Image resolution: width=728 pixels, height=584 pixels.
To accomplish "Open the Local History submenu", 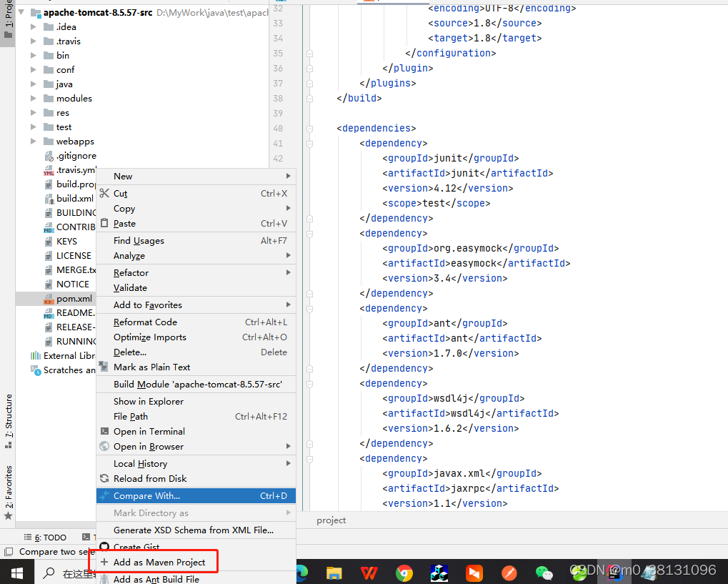I will click(196, 464).
